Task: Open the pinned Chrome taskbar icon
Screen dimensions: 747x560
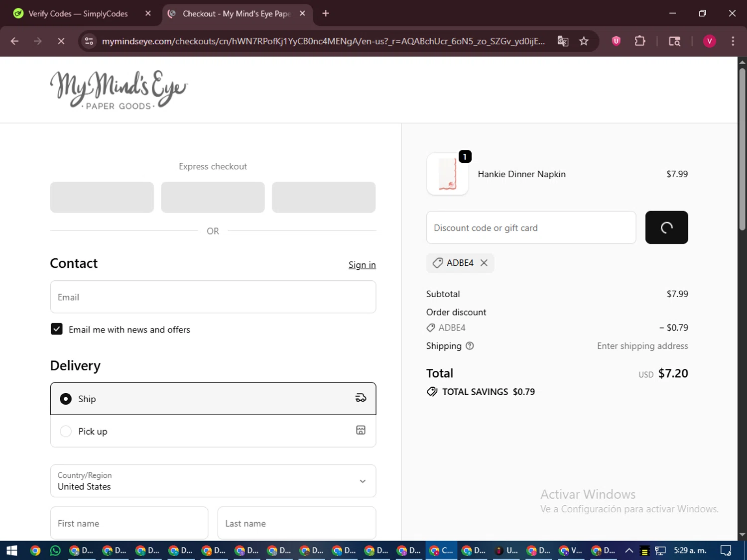Action: click(35, 551)
